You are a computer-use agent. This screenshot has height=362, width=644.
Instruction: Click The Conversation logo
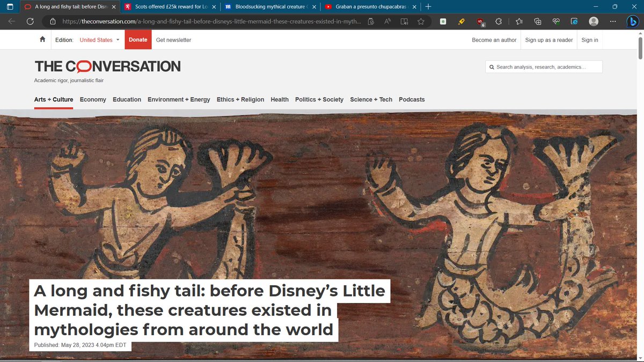(107, 67)
